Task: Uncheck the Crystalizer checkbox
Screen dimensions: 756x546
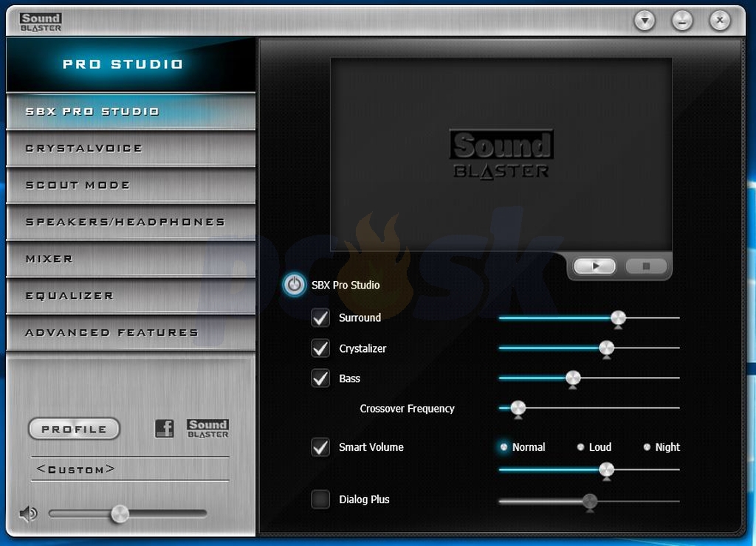Action: (x=320, y=348)
